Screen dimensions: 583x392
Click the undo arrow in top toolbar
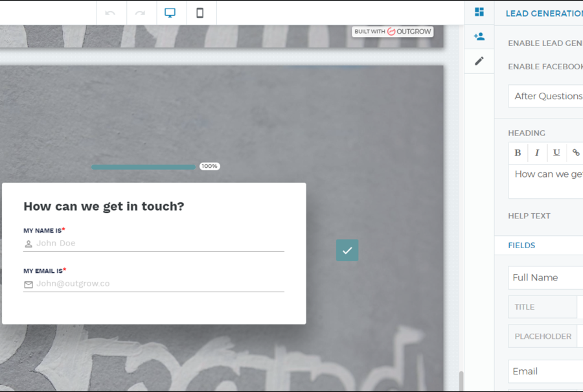(111, 13)
